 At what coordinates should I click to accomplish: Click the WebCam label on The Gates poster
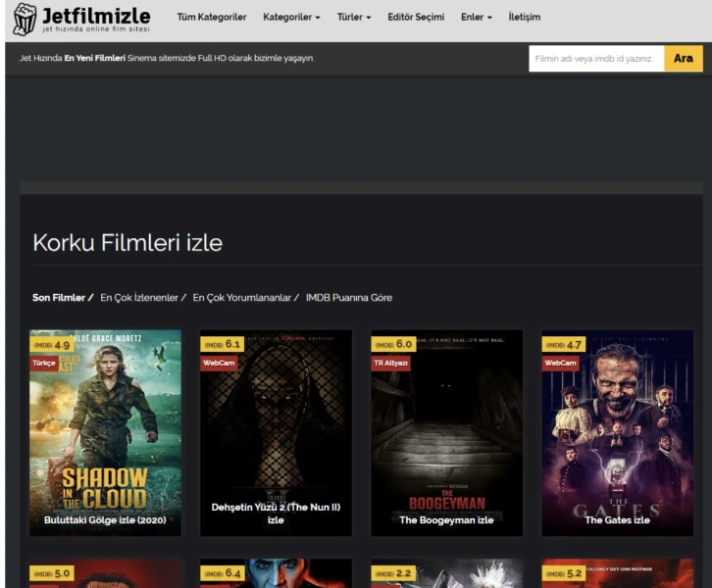coord(561,363)
